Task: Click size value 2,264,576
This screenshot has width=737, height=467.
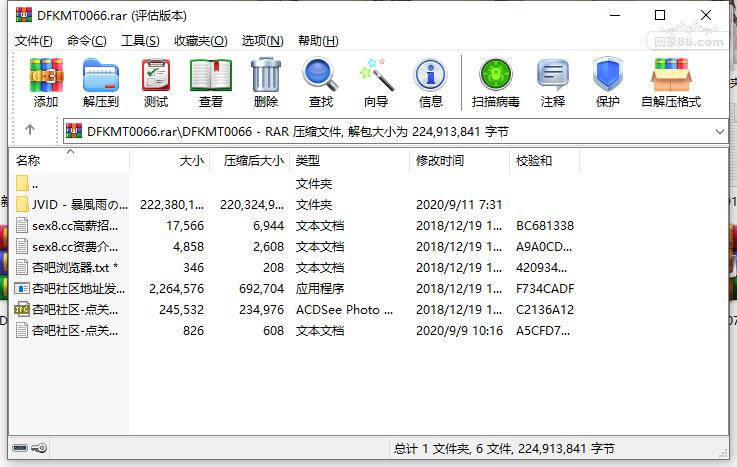Action: [176, 288]
